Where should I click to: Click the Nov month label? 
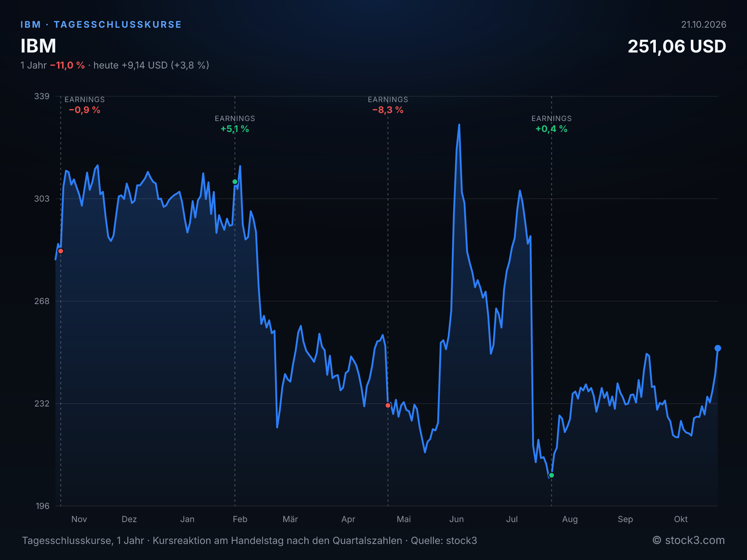[79, 519]
